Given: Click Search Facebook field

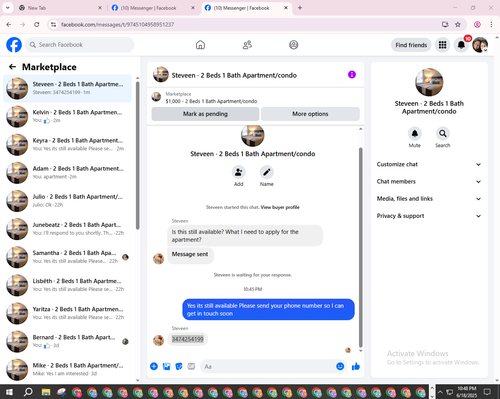Looking at the screenshot, I should 80,45.
